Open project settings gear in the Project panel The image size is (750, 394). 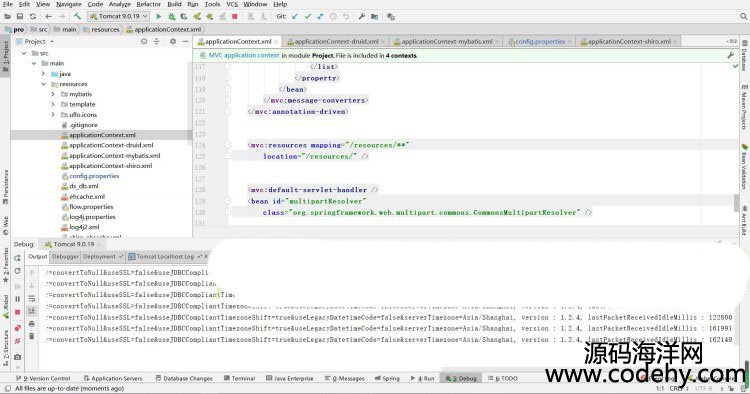pyautogui.click(x=173, y=42)
